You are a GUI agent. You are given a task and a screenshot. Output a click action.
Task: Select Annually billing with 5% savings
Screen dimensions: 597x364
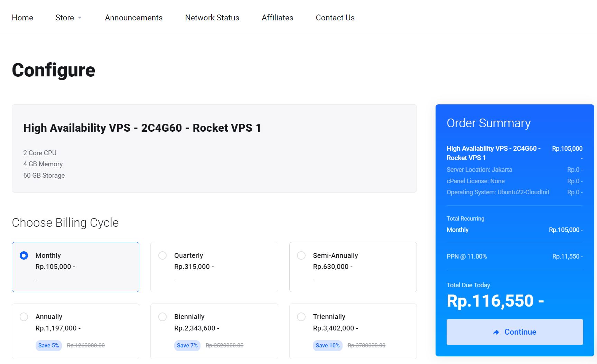(24, 317)
